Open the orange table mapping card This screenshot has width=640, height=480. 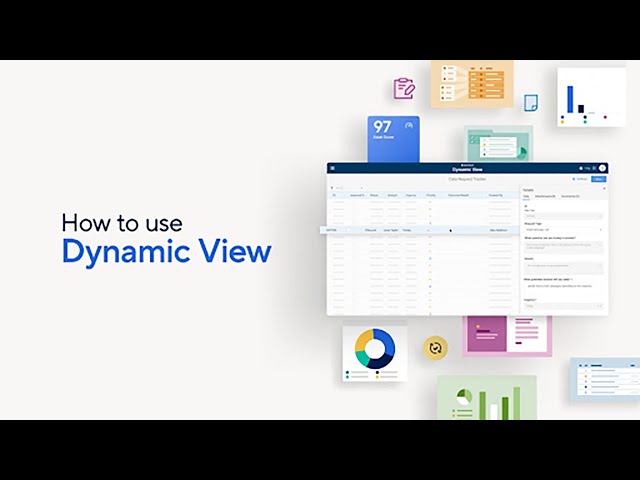tap(472, 84)
